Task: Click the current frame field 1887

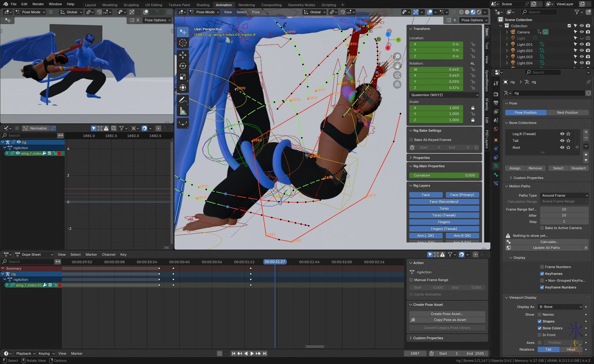Action: [415, 353]
